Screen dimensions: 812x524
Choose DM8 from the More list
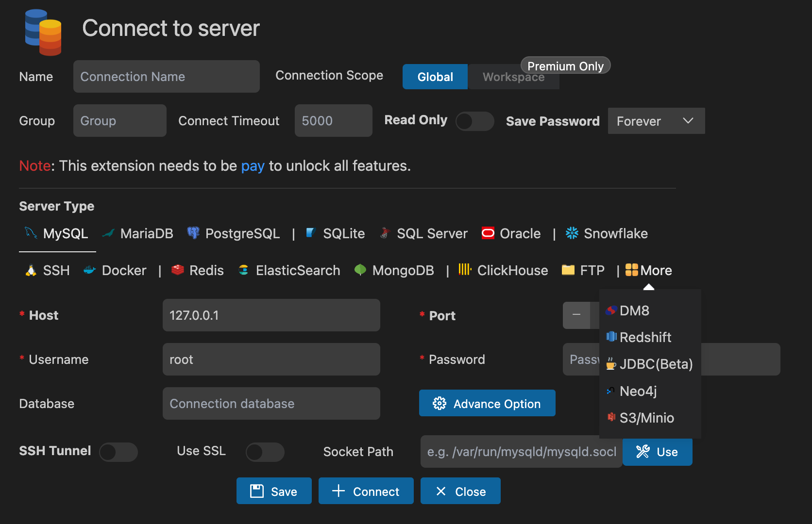[x=650, y=311]
